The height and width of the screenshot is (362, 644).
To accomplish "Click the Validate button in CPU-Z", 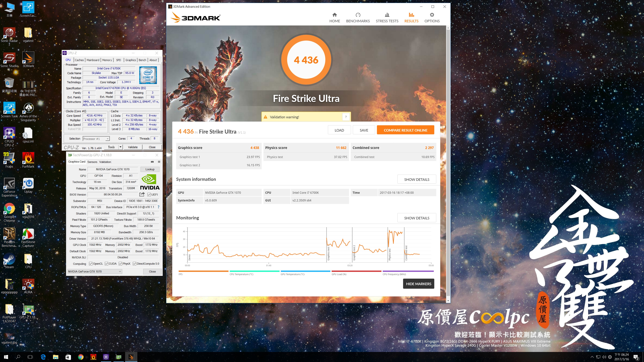I will coord(133,147).
